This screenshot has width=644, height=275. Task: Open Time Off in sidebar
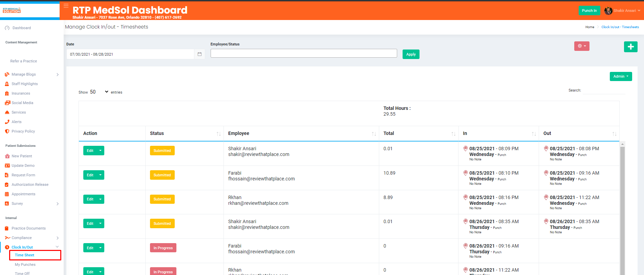pos(22,273)
